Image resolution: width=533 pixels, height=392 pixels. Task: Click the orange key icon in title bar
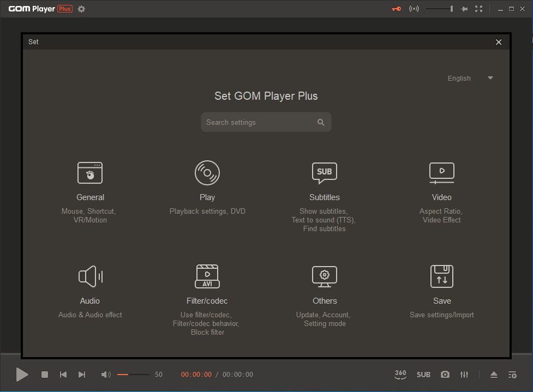(x=397, y=9)
